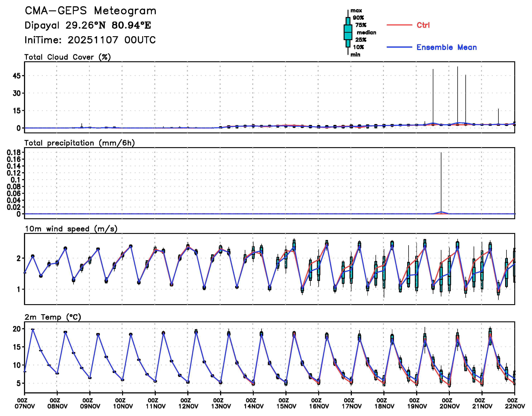Click the '2m Temp (°C)' panel title
The height and width of the screenshot is (416, 532).
point(53,317)
